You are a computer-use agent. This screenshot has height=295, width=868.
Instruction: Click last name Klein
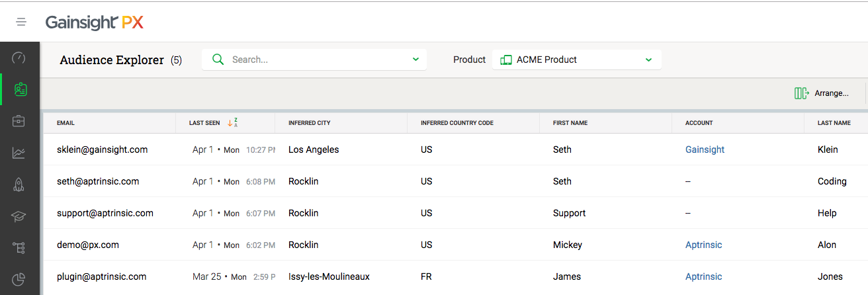tap(828, 149)
